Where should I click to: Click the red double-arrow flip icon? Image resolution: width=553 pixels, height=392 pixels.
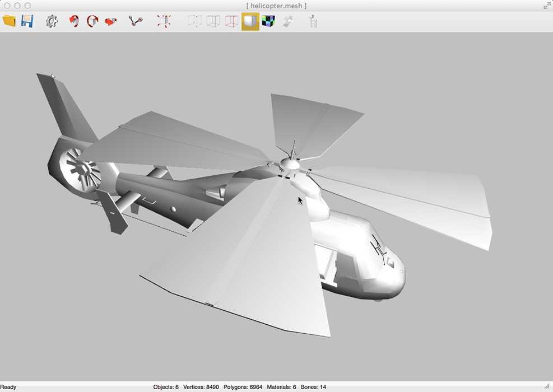point(111,22)
